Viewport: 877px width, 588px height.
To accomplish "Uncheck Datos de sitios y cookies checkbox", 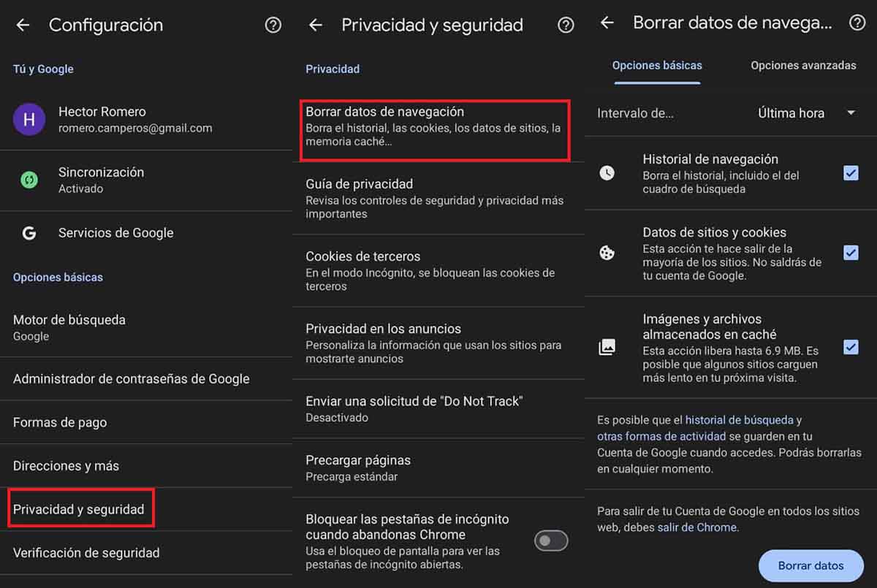I will (x=851, y=253).
